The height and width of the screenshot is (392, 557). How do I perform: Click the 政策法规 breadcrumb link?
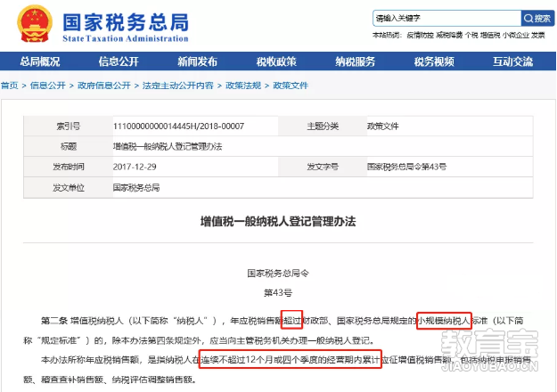(243, 86)
